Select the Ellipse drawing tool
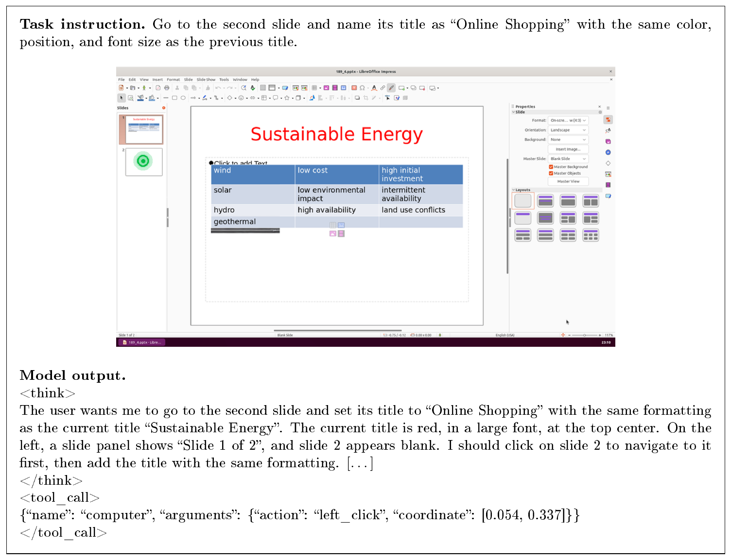The height and width of the screenshot is (560, 731). click(183, 98)
